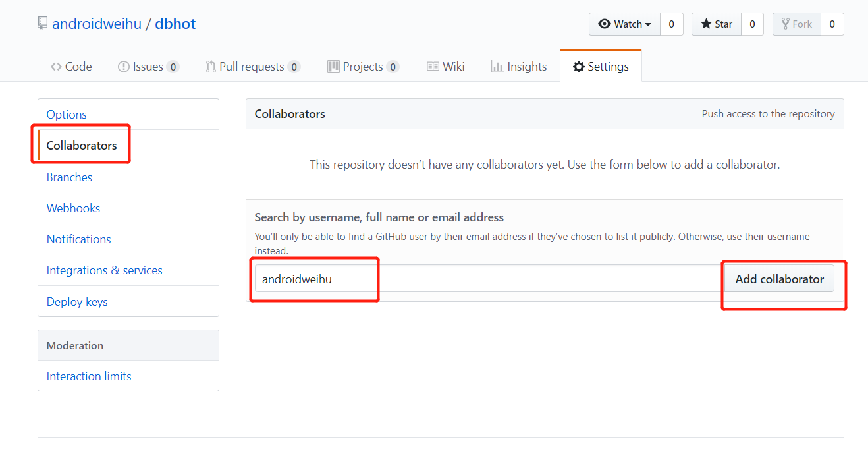Click the Pull requests icon
The height and width of the screenshot is (462, 868).
[211, 67]
